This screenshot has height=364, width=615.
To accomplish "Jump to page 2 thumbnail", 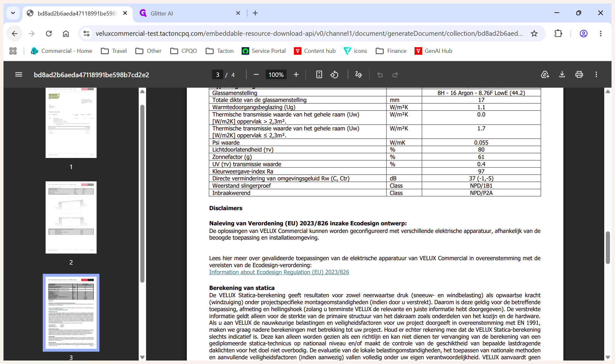I will coord(71,217).
